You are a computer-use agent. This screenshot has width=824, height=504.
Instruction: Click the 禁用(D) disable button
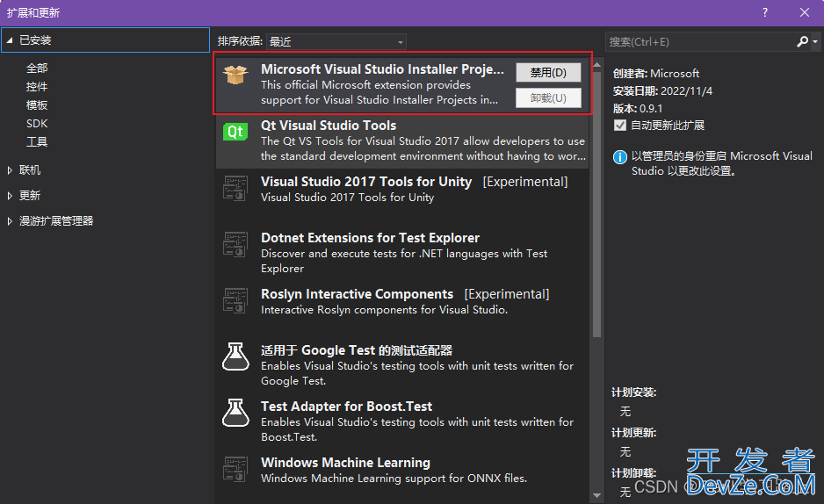point(548,73)
